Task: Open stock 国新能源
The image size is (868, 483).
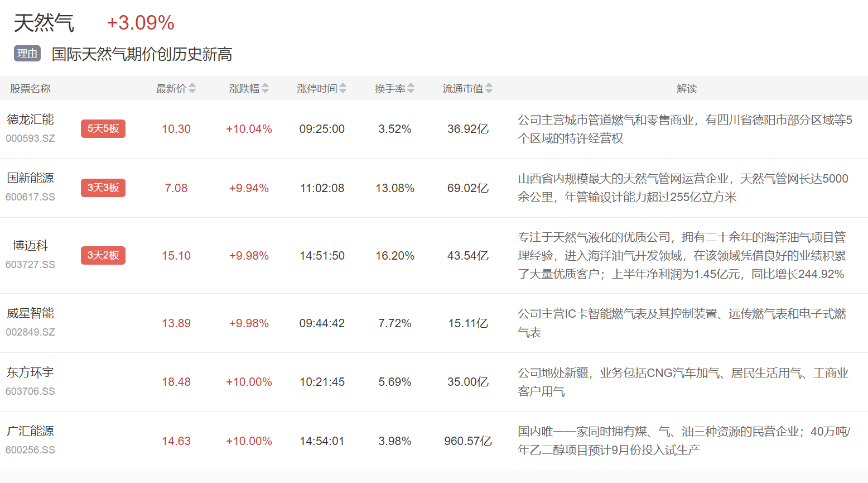Action: click(31, 178)
